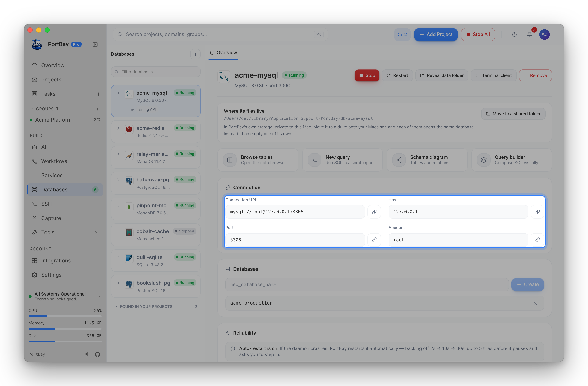Open the Schema diagram card
Image resolution: width=588 pixels, height=386 pixels.
pyautogui.click(x=427, y=160)
